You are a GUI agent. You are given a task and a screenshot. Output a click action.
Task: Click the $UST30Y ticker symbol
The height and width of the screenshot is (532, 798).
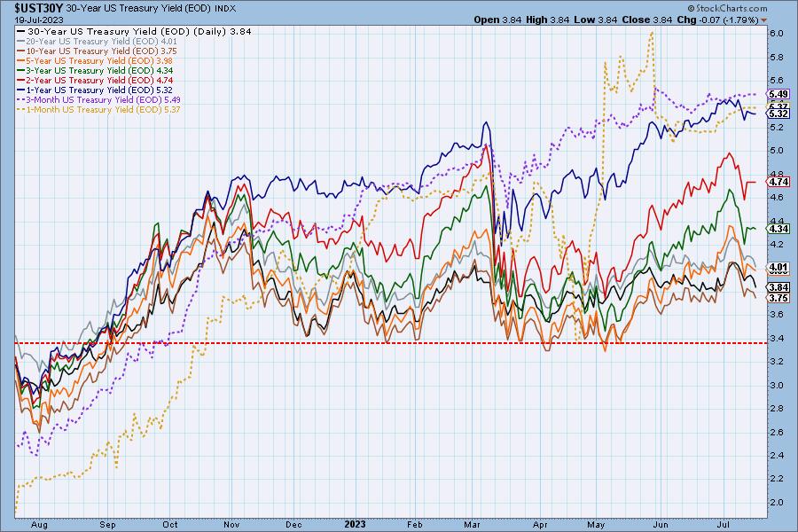(39, 8)
